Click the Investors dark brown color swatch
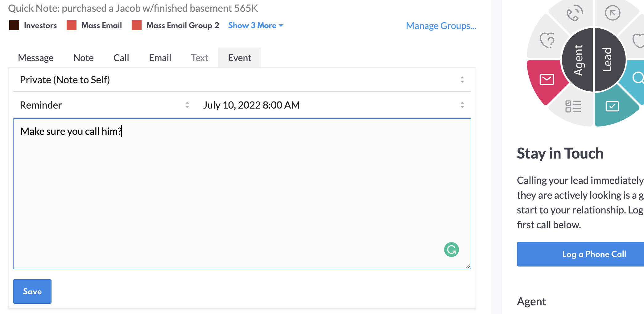This screenshot has width=644, height=314. tap(14, 25)
